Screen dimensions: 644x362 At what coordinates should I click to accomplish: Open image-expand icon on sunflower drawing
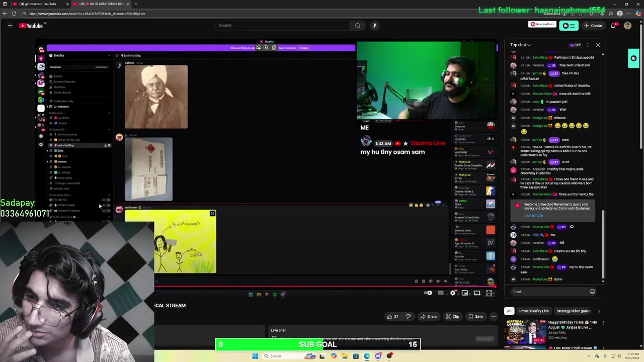point(212,214)
